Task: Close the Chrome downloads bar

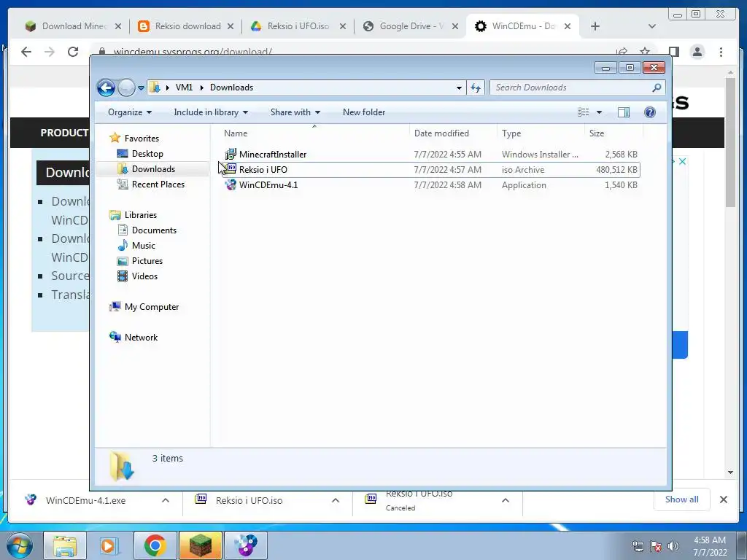Action: pyautogui.click(x=724, y=499)
